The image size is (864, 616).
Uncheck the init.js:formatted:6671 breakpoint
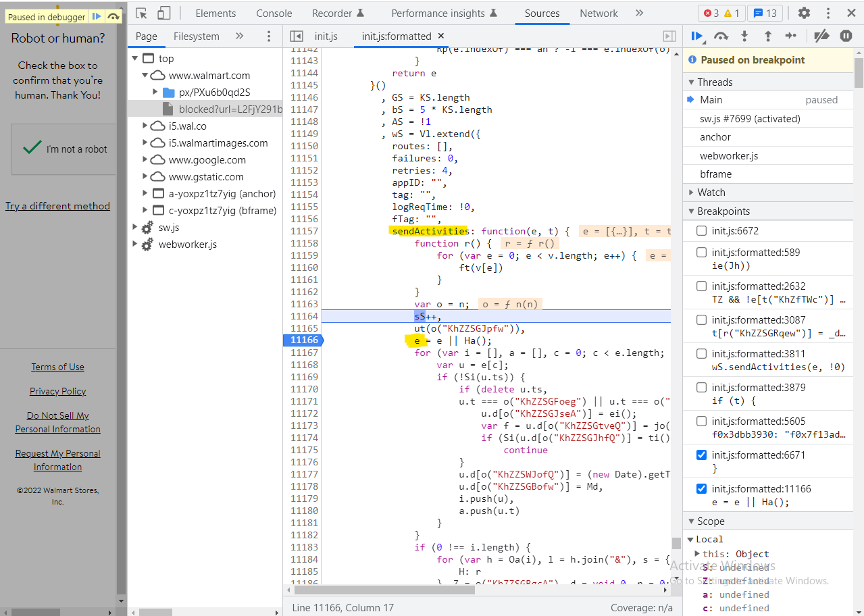[701, 455]
